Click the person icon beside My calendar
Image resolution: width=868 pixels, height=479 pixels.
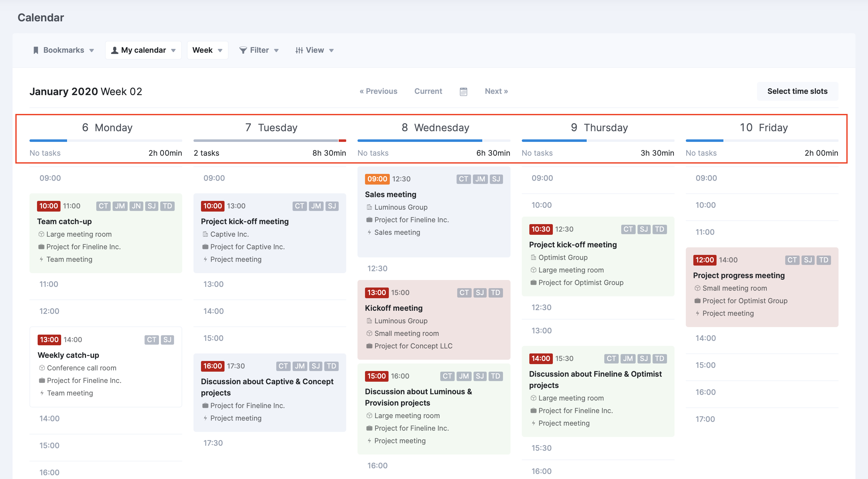[114, 50]
